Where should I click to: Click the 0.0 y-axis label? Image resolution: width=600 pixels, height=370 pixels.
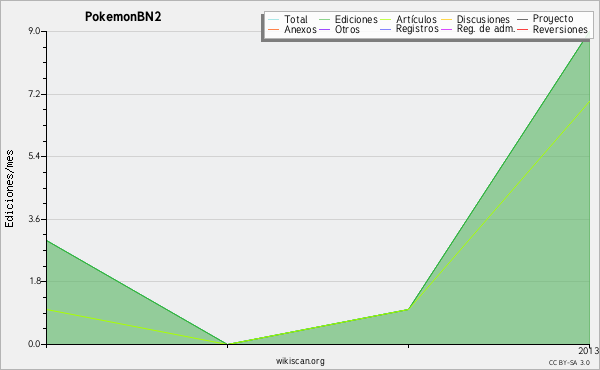(34, 344)
